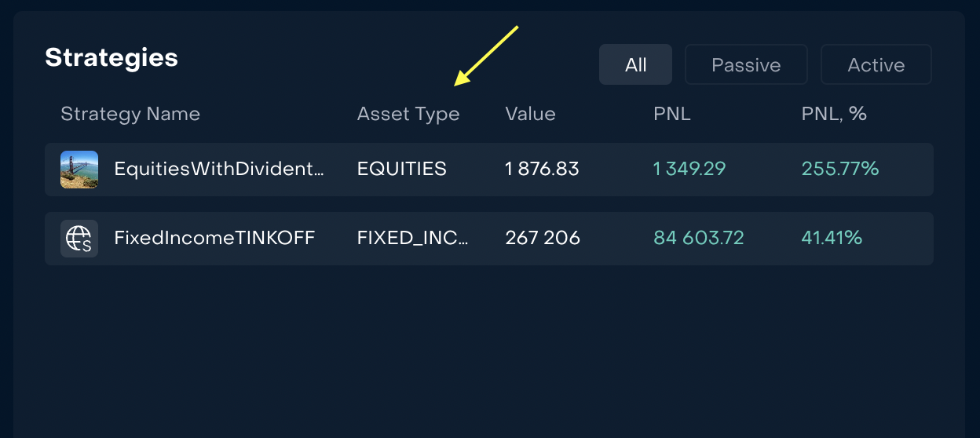Select the 1 876.83 value cell
This screenshot has width=980, height=438.
pos(542,169)
